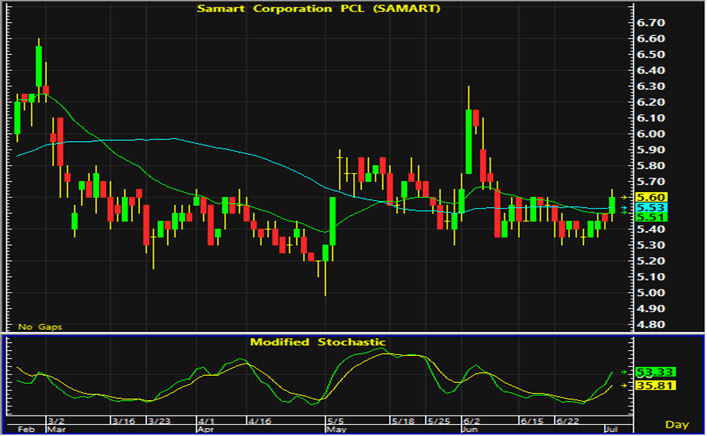Screen dimensions: 707x436
Task: Click the May month label
Action: coord(336,429)
